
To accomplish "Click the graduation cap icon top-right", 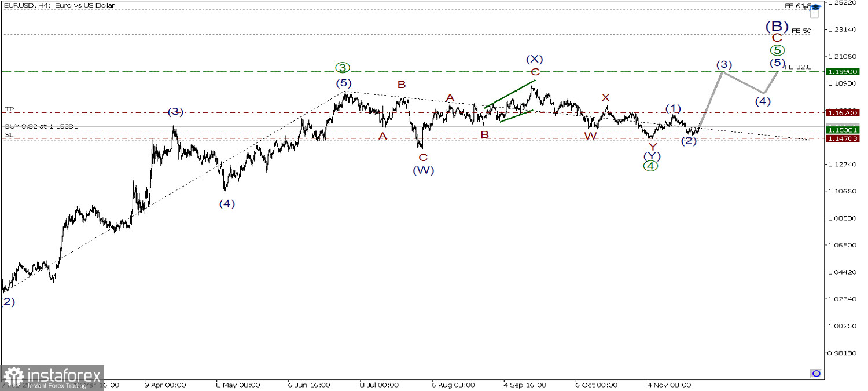I will (x=816, y=6).
